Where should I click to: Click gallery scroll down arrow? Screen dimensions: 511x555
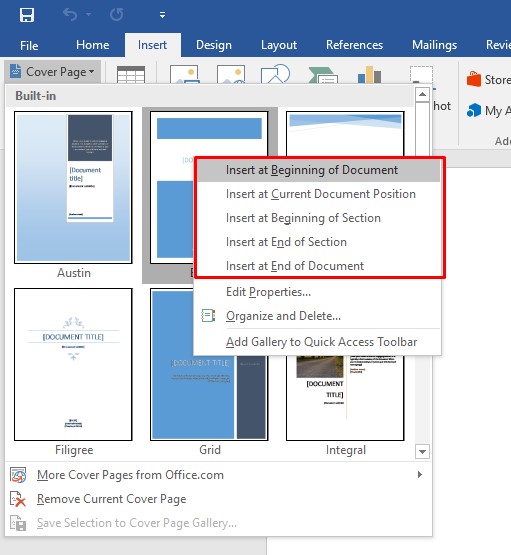click(x=422, y=452)
